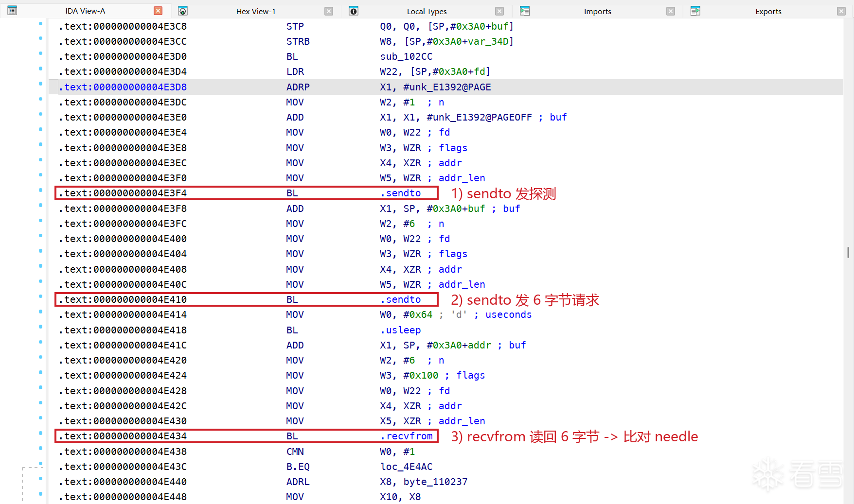Click the ADRL mnemonic at 4E440
The width and height of the screenshot is (854, 504).
(298, 482)
